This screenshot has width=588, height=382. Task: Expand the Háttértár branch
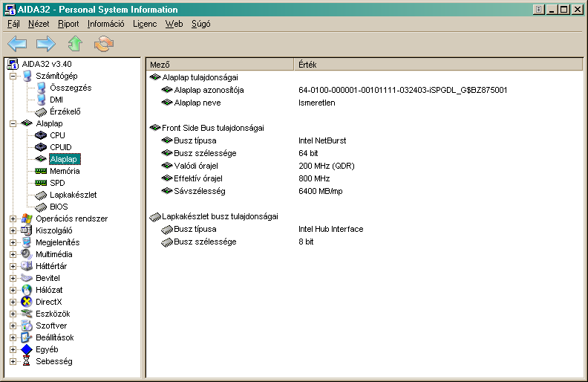[13, 266]
